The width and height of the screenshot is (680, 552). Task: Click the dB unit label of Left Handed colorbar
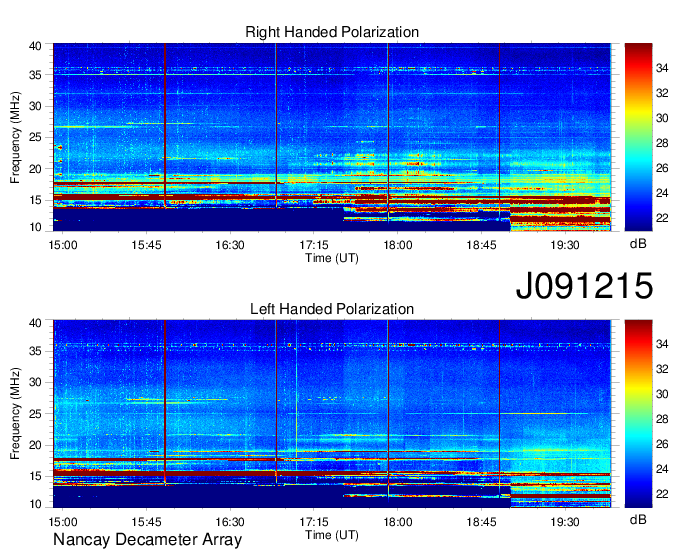tap(638, 520)
